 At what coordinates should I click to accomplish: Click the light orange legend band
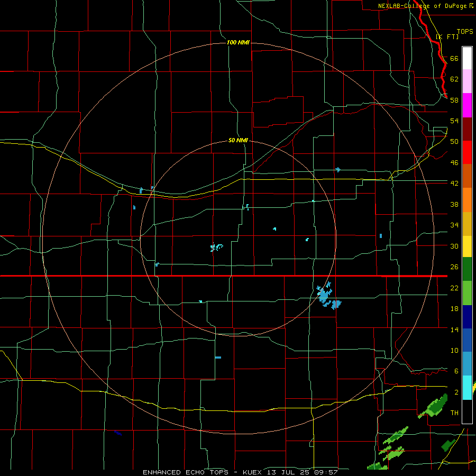coord(467,200)
